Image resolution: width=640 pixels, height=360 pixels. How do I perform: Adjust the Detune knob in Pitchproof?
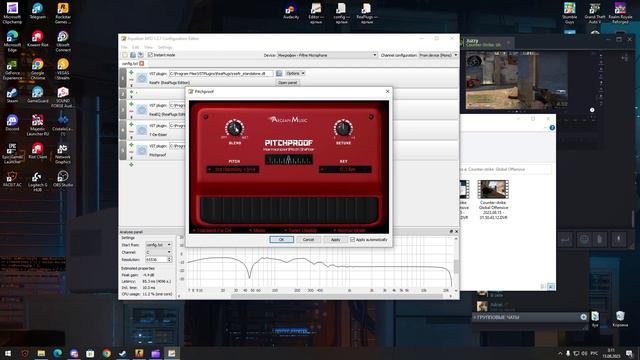(x=343, y=129)
